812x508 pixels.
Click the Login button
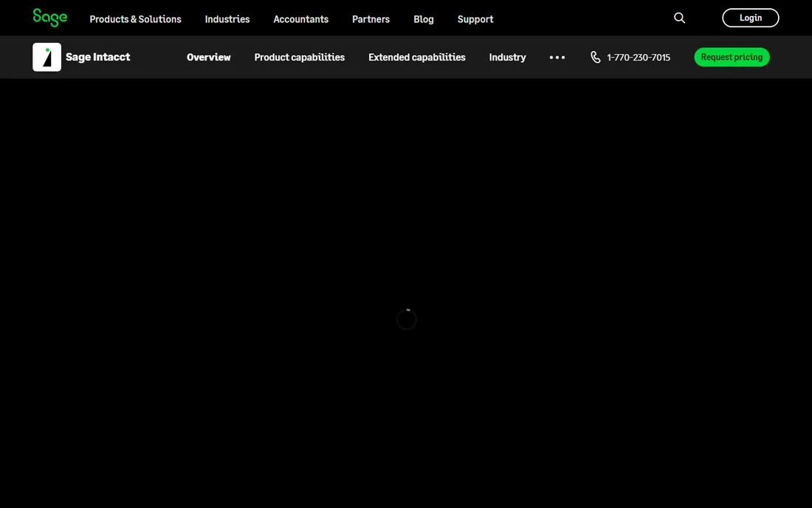[x=751, y=18]
